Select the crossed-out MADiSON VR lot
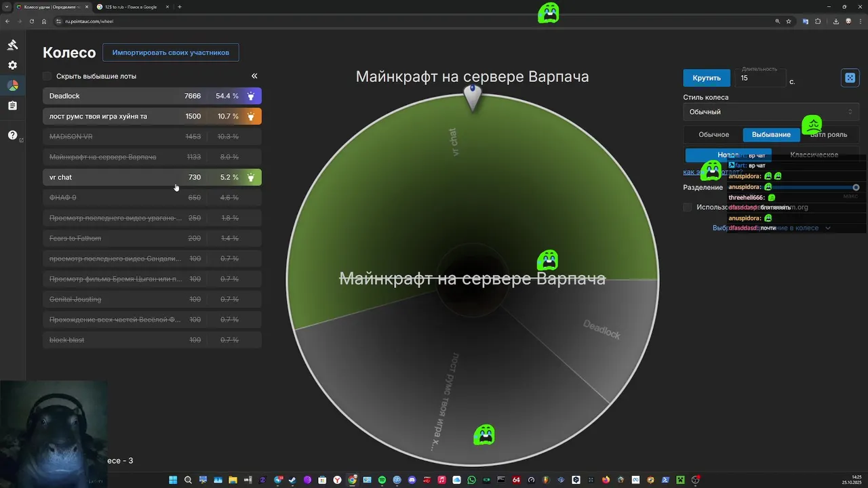The image size is (868, 488). coord(152,137)
